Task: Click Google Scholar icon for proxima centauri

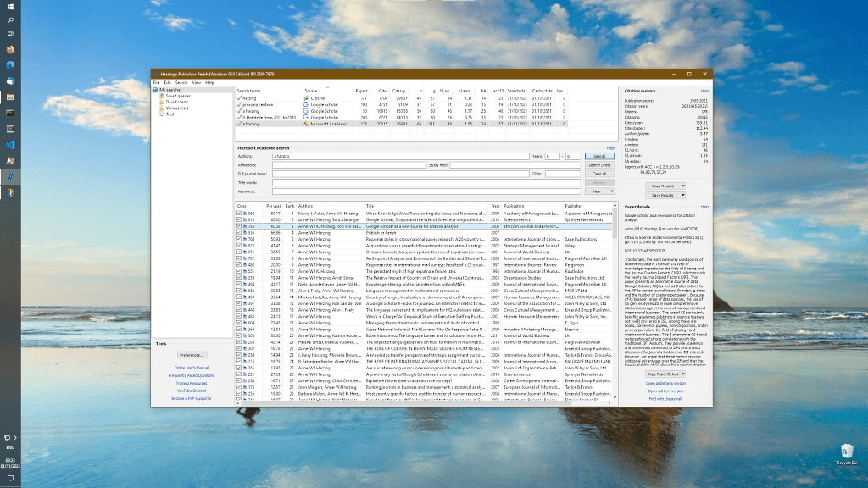Action: tap(306, 104)
